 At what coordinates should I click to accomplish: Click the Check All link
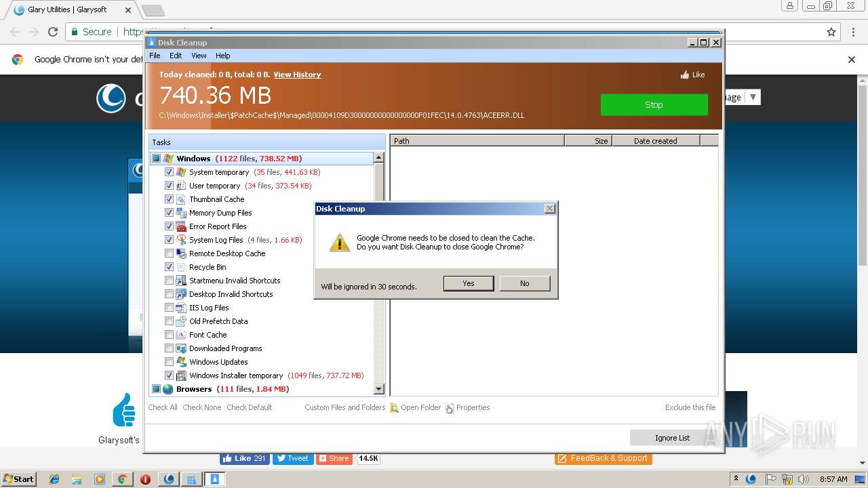(163, 407)
